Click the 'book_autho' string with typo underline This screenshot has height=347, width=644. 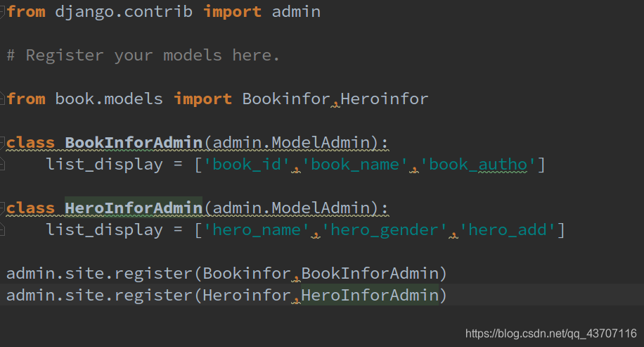(478, 165)
